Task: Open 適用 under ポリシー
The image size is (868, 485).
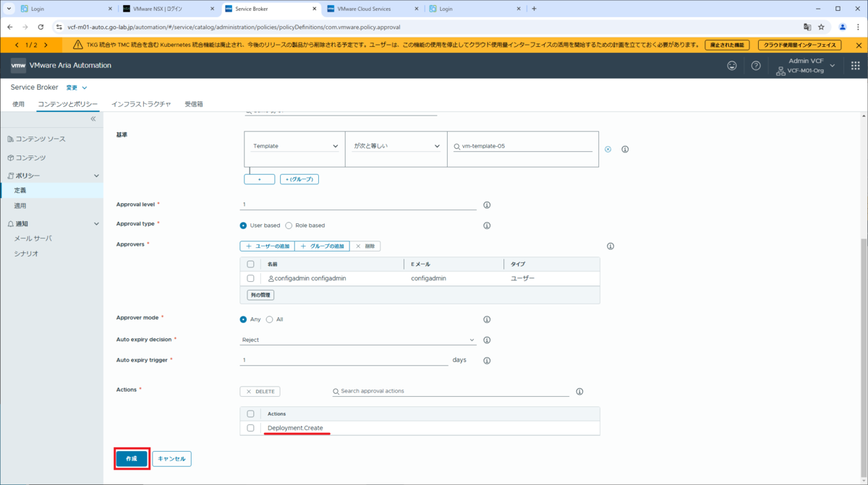Action: click(20, 206)
